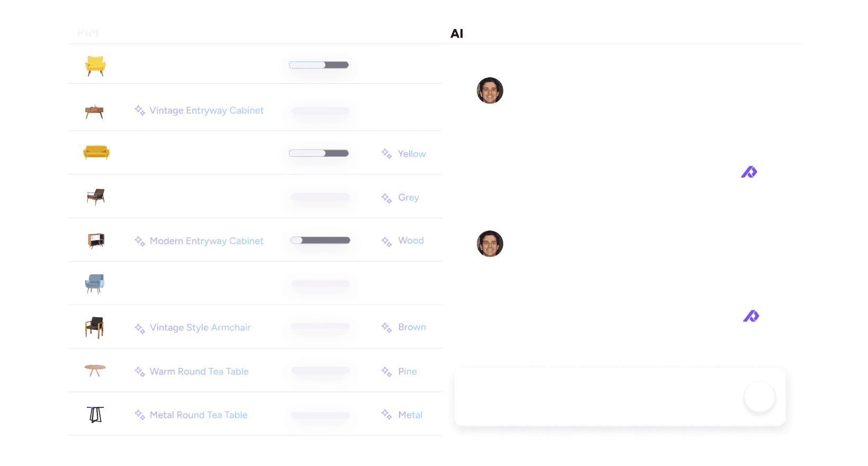This screenshot has width=868, height=466.
Task: Click the sparkle icon beside Grey
Action: (387, 198)
